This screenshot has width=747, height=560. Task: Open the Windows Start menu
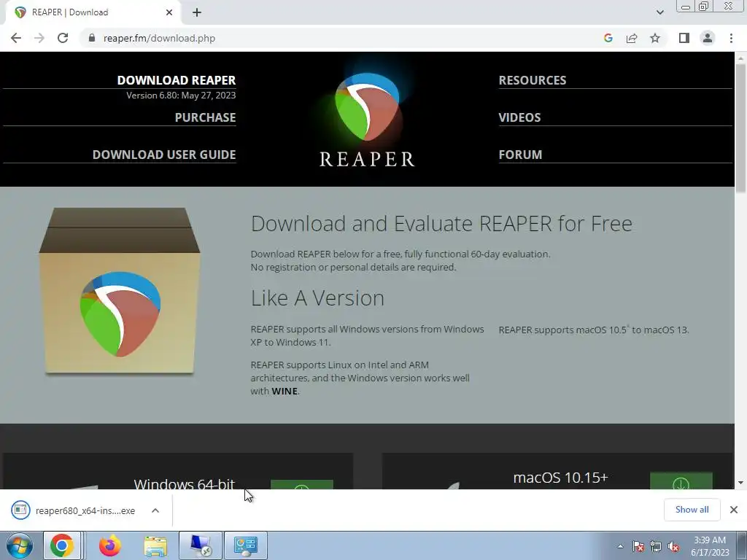coord(20,545)
